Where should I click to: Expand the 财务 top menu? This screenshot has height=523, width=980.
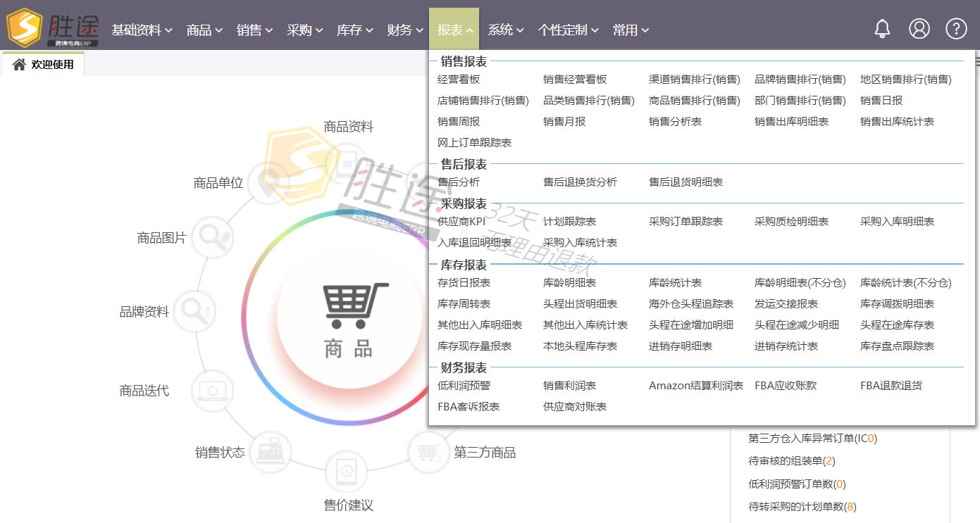coord(404,30)
